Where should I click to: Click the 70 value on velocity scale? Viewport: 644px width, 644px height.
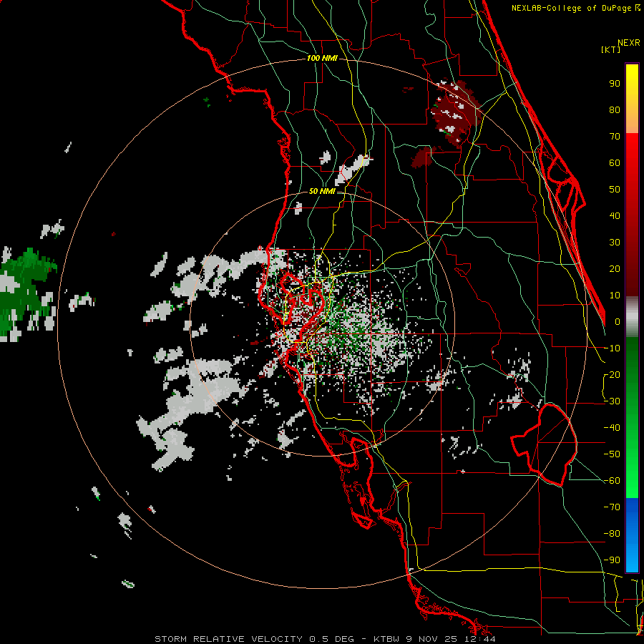615,137
